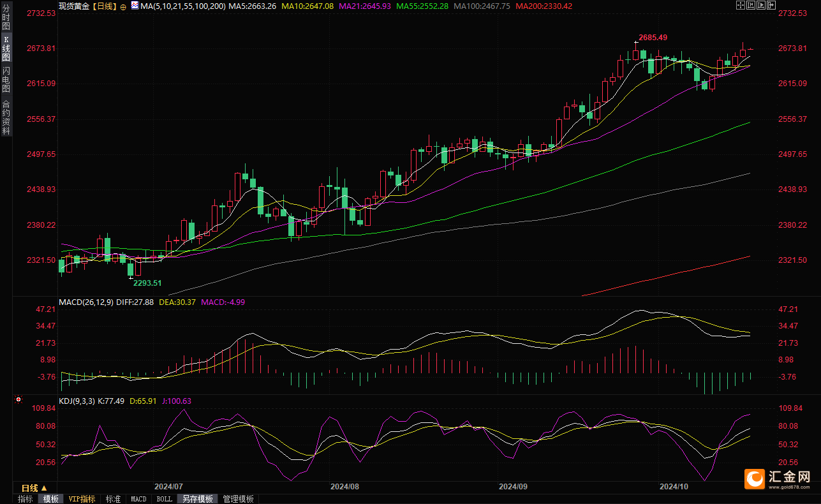Click the 2293.51 low price label
Viewport: 821px width, 504px height.
pyautogui.click(x=147, y=283)
